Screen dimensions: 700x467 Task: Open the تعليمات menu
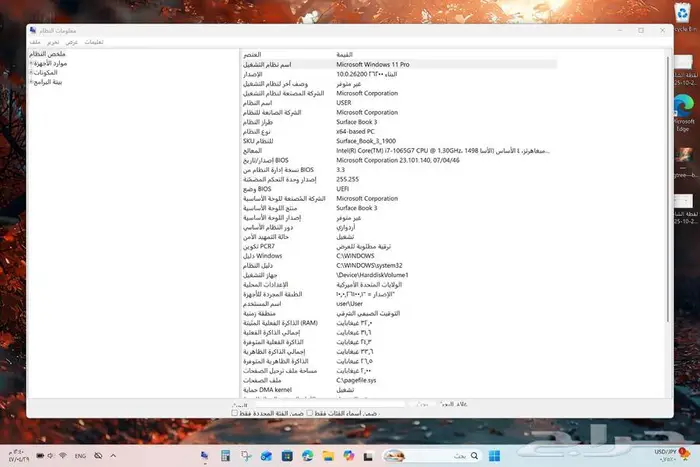click(95, 43)
